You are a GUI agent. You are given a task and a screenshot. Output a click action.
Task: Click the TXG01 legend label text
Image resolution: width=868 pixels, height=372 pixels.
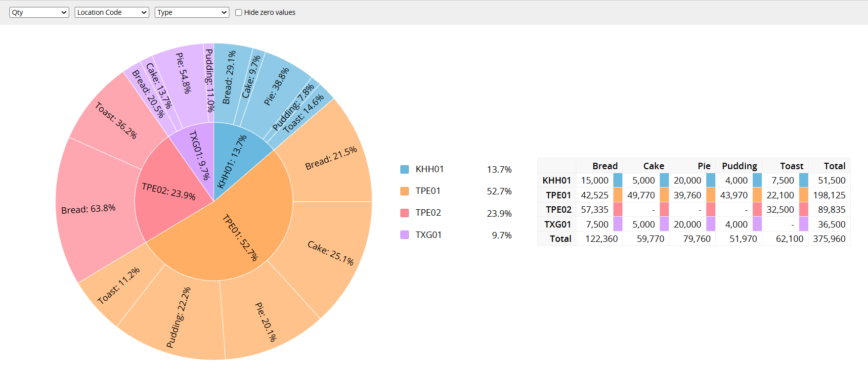point(429,235)
